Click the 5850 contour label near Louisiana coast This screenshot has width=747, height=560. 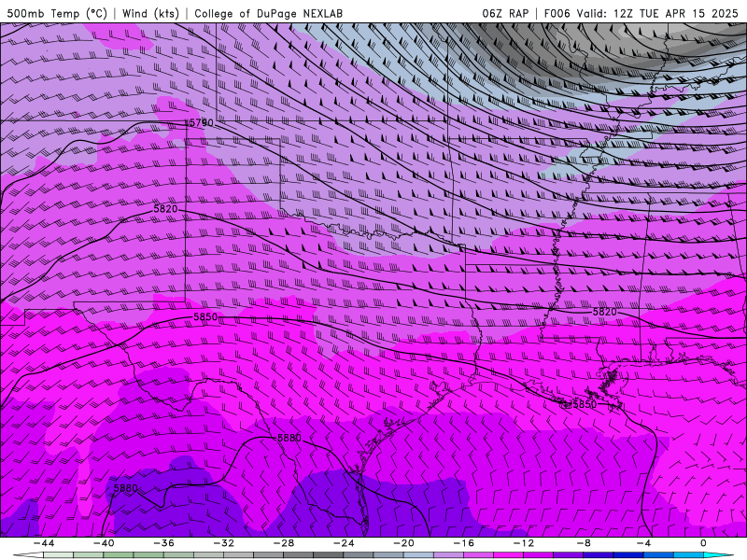[585, 404]
